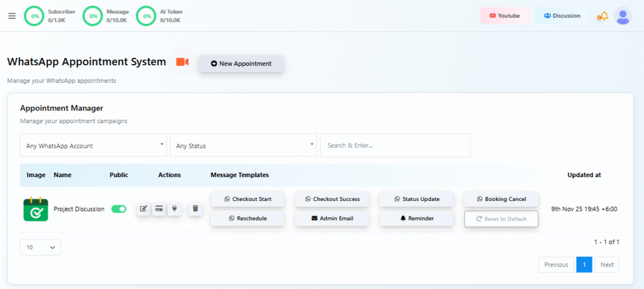
Task: Click the Message 0% usage circle
Action: coord(92,16)
